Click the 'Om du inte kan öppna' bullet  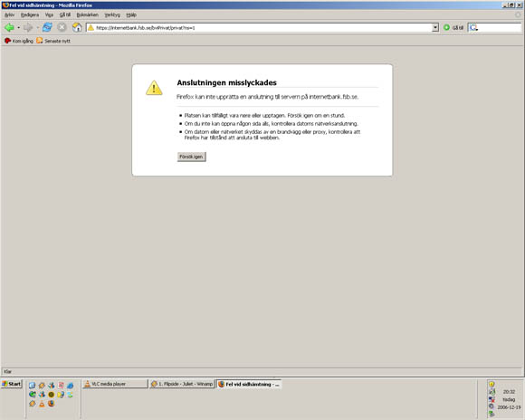(x=271, y=124)
